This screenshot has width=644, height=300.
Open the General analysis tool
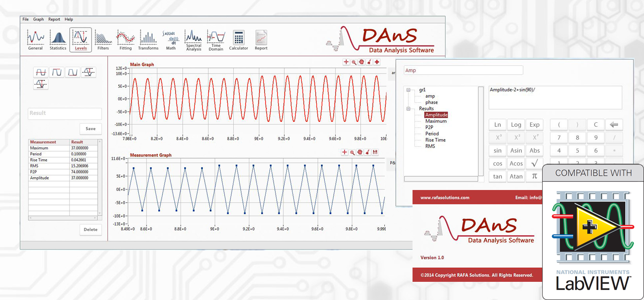pos(35,40)
